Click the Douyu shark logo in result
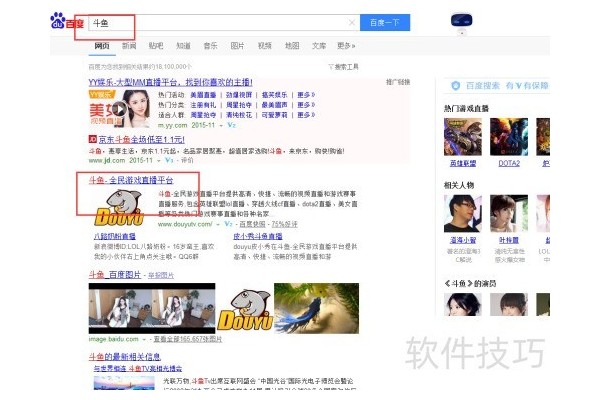The height and width of the screenshot is (400, 600). coord(119,208)
